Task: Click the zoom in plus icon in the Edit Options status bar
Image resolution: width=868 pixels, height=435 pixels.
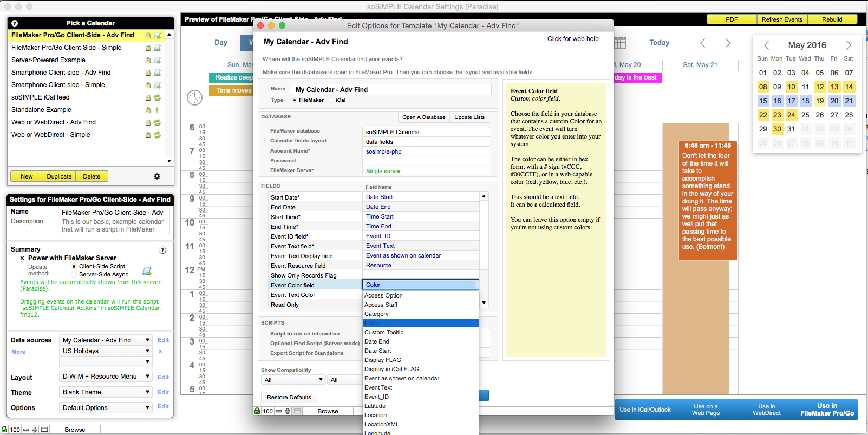Action: pos(288,411)
